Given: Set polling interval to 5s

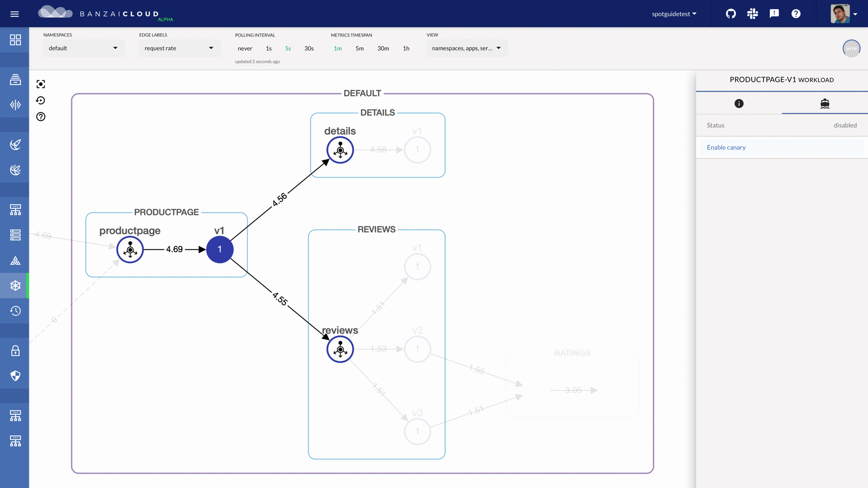Looking at the screenshot, I should coord(288,48).
